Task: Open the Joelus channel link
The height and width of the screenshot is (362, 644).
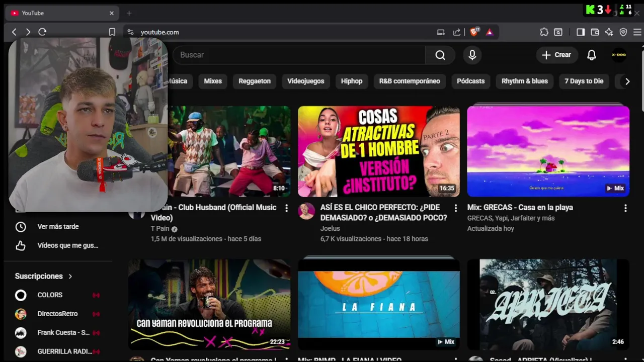Action: [330, 228]
